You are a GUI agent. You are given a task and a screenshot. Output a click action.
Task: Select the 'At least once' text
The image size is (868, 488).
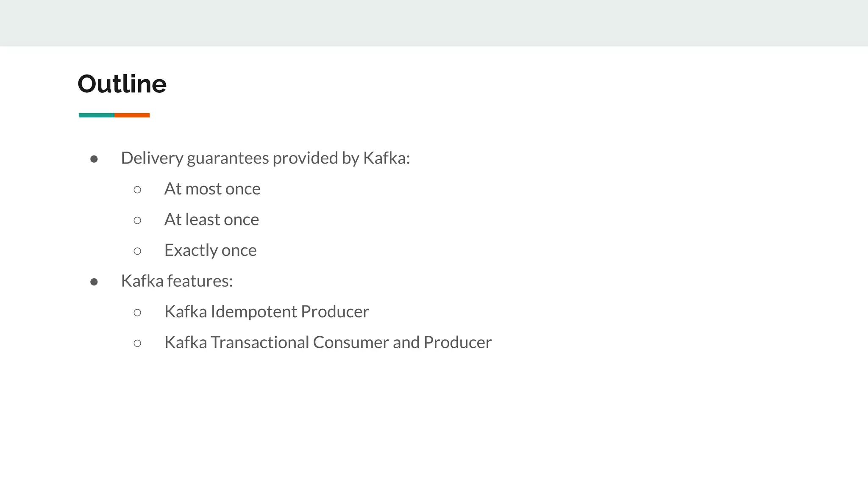coord(211,219)
